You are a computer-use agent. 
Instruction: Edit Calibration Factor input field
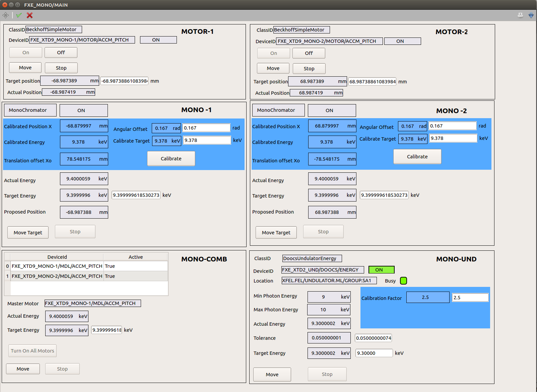coord(470,298)
